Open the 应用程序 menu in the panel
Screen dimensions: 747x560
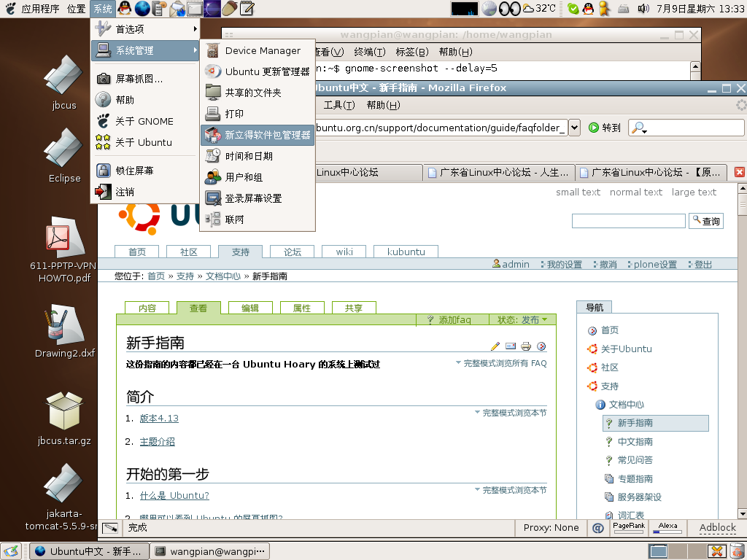(40, 9)
